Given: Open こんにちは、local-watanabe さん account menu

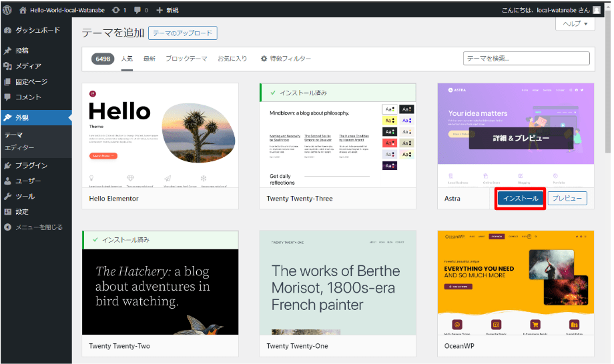Looking at the screenshot, I should (545, 10).
